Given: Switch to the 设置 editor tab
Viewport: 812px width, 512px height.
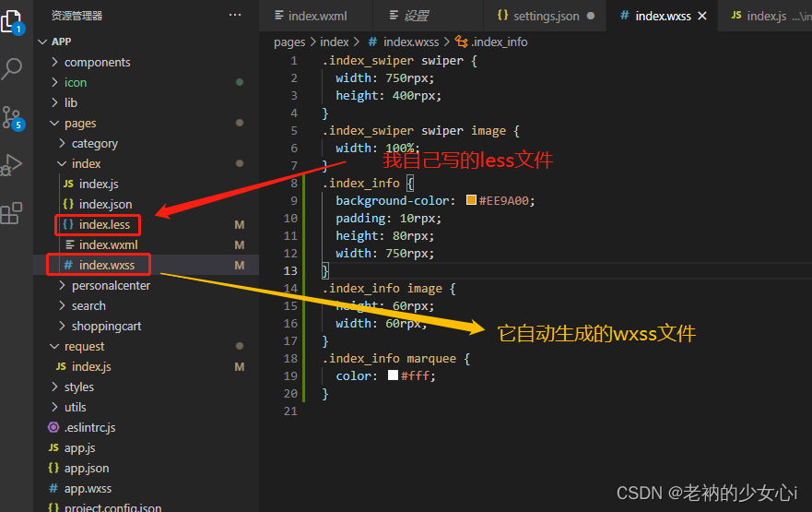Looking at the screenshot, I should (428, 16).
